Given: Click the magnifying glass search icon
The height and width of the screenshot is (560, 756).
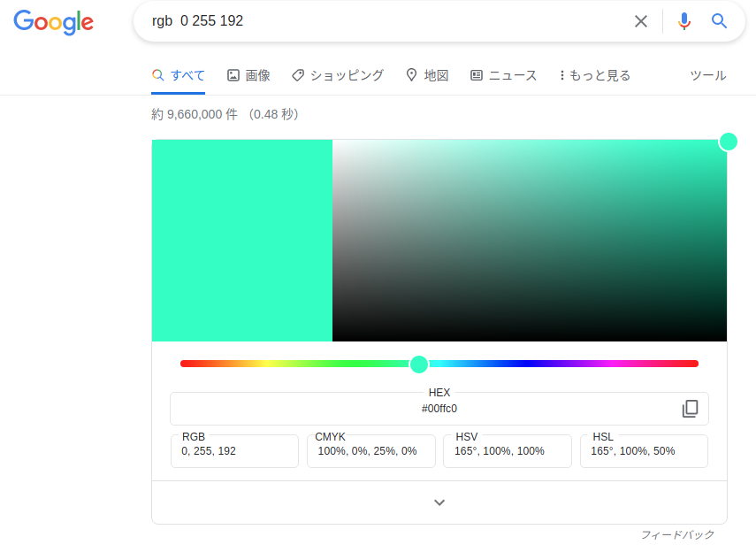Looking at the screenshot, I should pos(719,22).
